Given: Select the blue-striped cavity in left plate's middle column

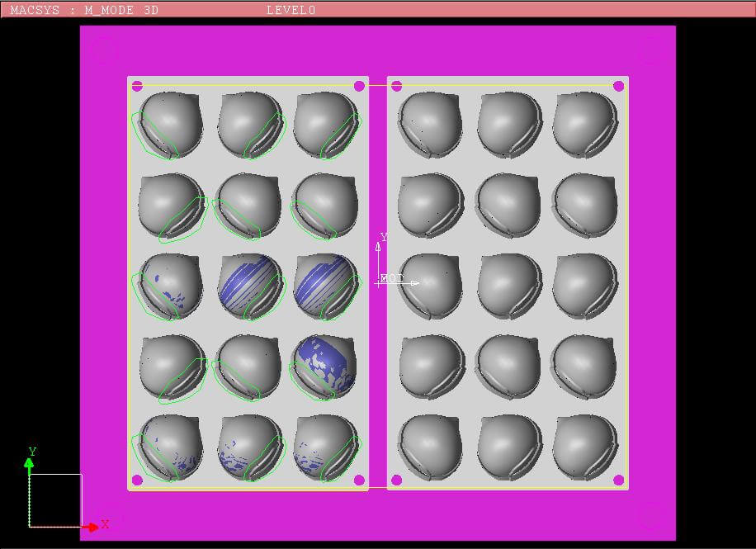Looking at the screenshot, I should [x=250, y=286].
